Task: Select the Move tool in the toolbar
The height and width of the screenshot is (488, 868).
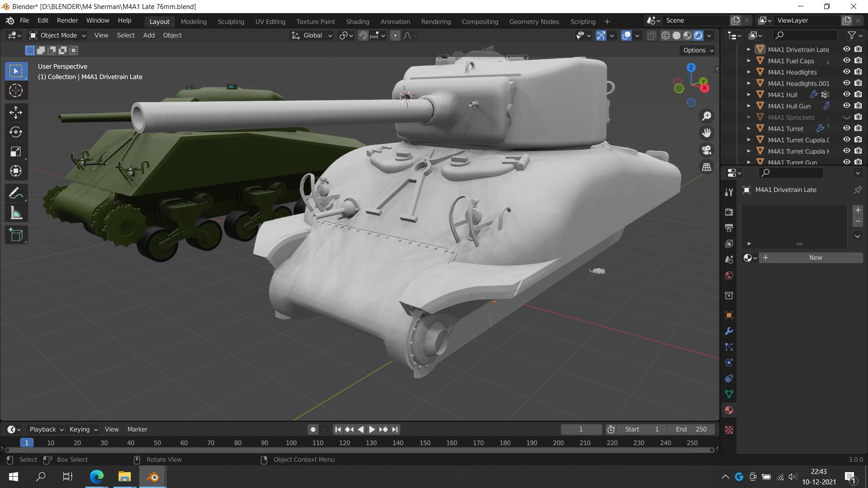Action: click(16, 112)
